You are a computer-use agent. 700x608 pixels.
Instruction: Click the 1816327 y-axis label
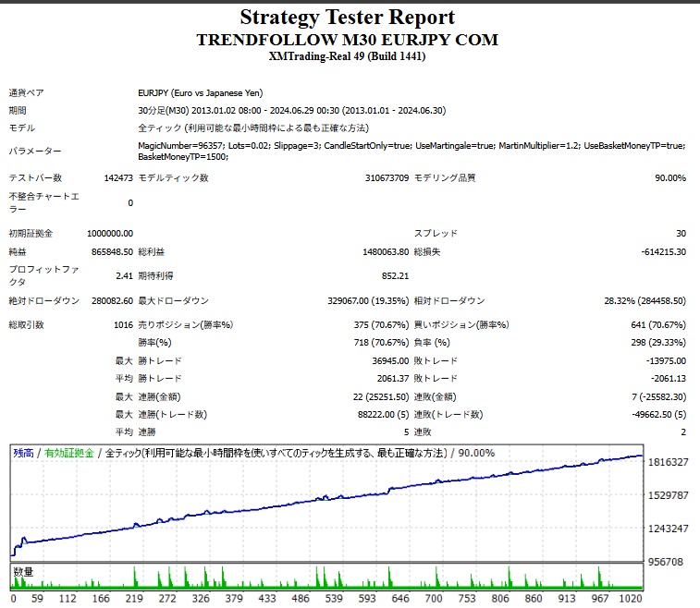pyautogui.click(x=669, y=462)
